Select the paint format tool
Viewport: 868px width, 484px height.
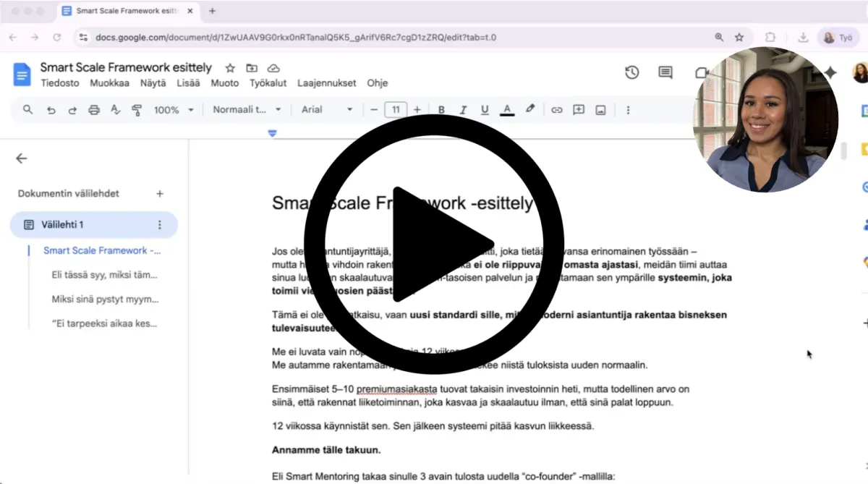pos(137,110)
